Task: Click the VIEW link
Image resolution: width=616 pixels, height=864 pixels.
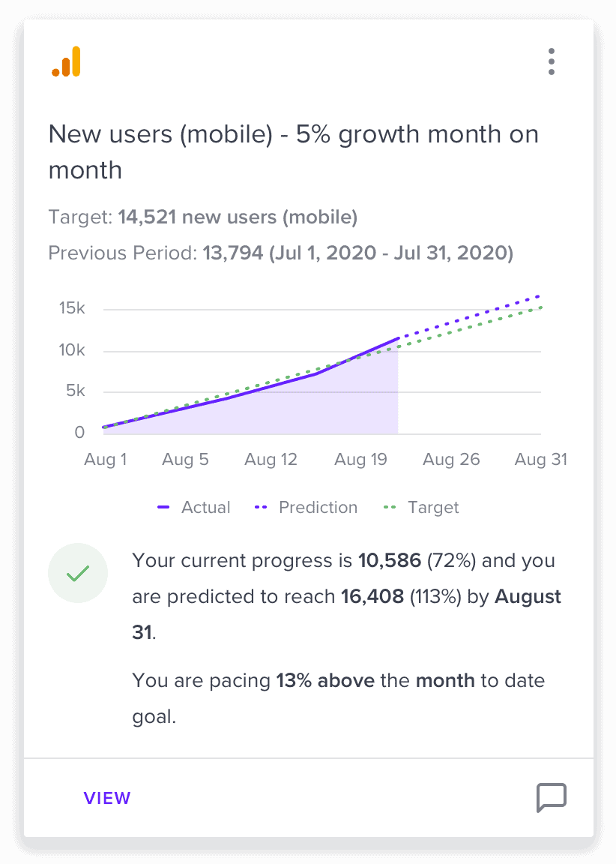Action: tap(107, 798)
